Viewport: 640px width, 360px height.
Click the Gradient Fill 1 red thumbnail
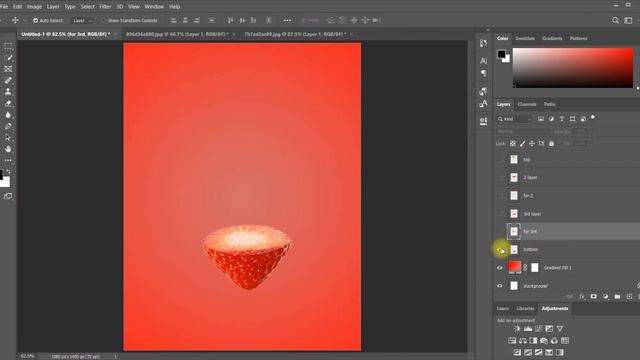pos(515,267)
